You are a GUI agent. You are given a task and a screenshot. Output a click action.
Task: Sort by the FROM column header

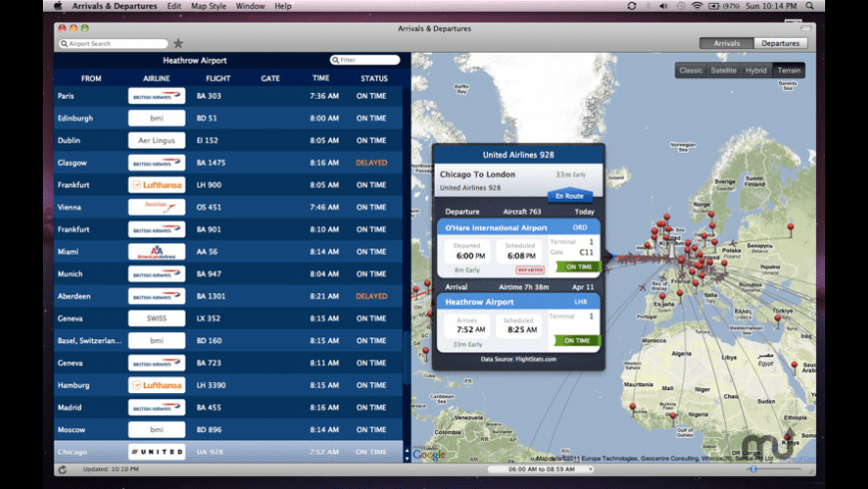[92, 79]
